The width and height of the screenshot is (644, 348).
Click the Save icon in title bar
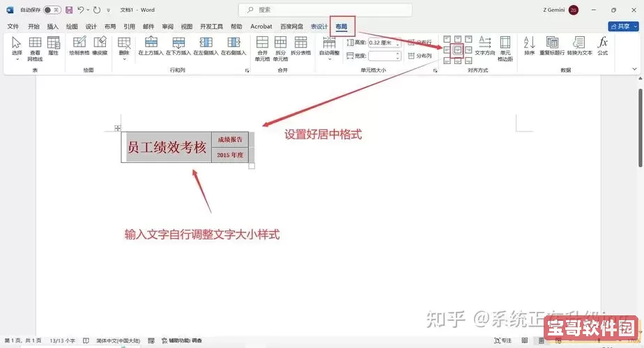click(69, 10)
